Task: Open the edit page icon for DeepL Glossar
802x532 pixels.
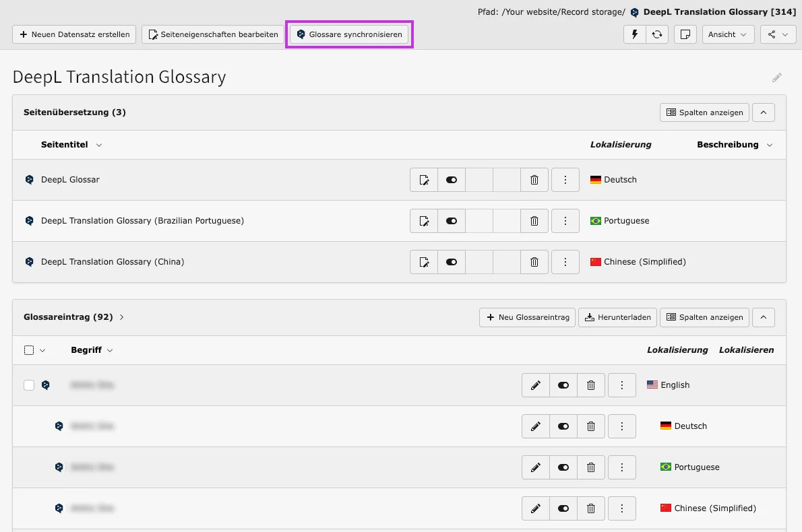Action: coord(424,180)
